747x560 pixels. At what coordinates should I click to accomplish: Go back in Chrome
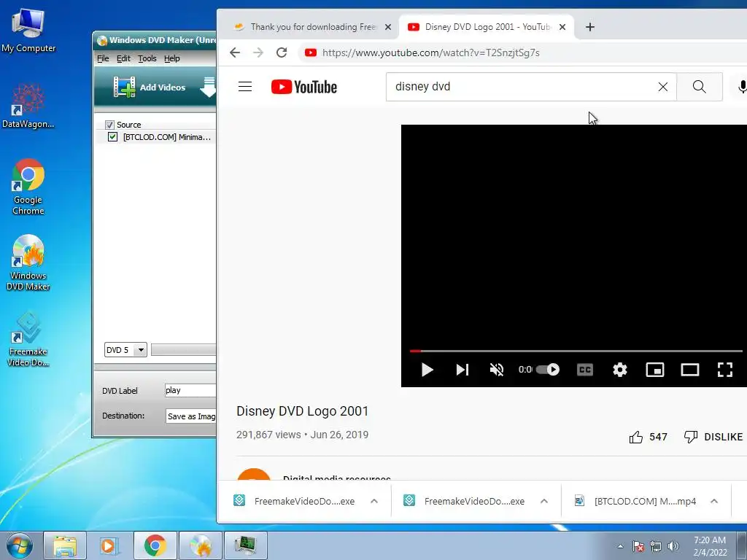(235, 52)
